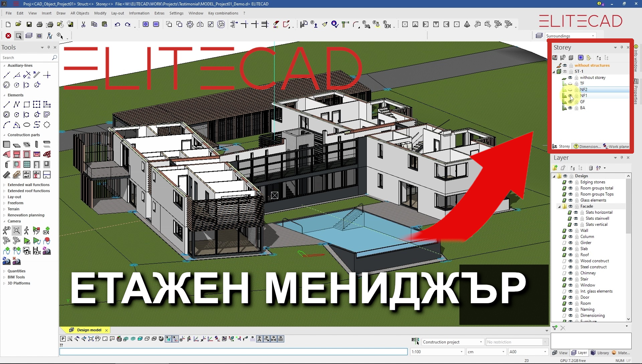Expand the Terrain tools section
Viewport: 642px width, 364px height.
point(4,209)
